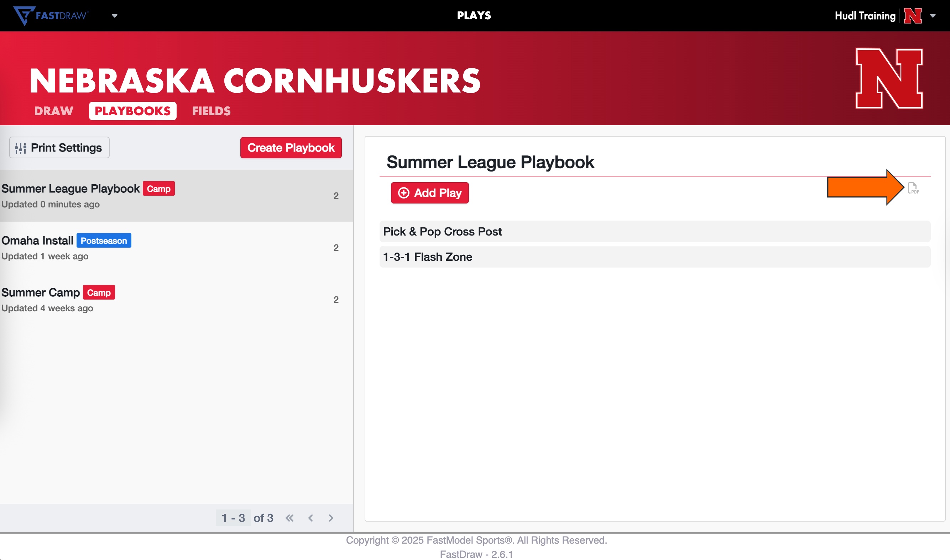
Task: Open the Summer Camp playbook
Action: tap(176, 300)
